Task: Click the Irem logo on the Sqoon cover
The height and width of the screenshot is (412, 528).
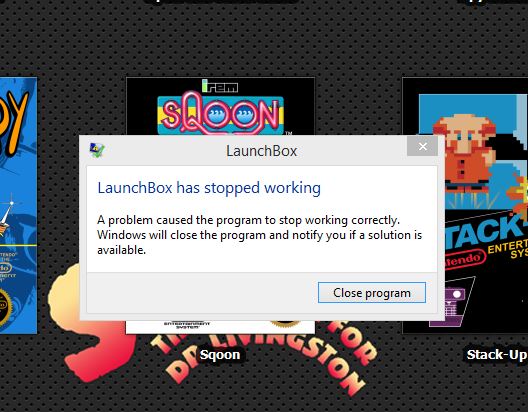Action: [x=220, y=86]
